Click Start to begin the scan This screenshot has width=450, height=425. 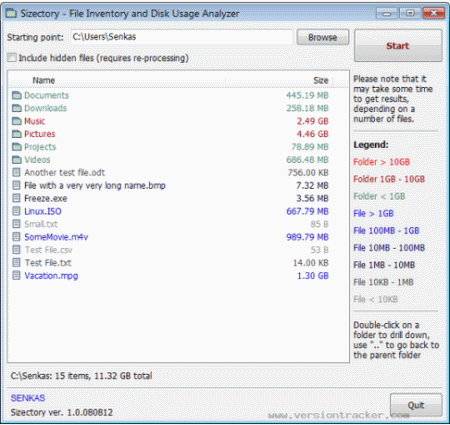point(398,46)
